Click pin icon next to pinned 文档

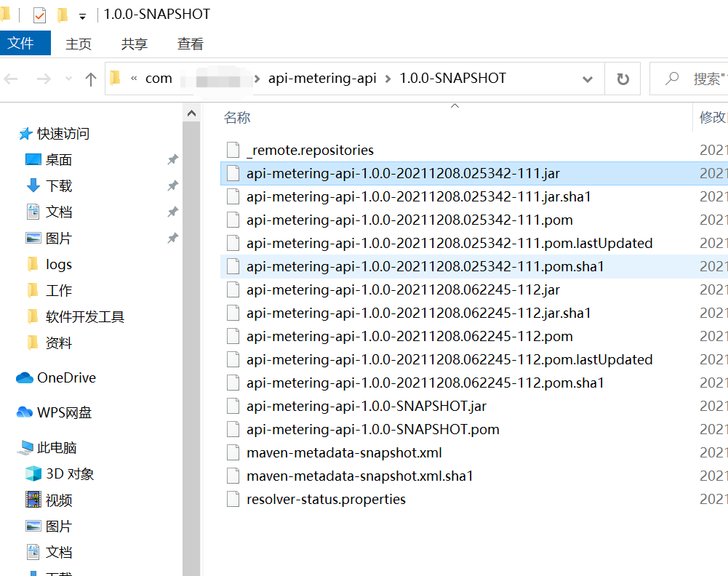tap(172, 212)
